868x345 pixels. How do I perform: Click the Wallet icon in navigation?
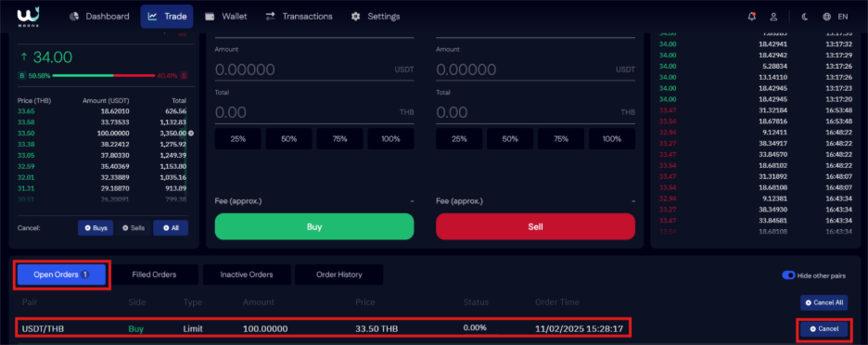pyautogui.click(x=210, y=17)
